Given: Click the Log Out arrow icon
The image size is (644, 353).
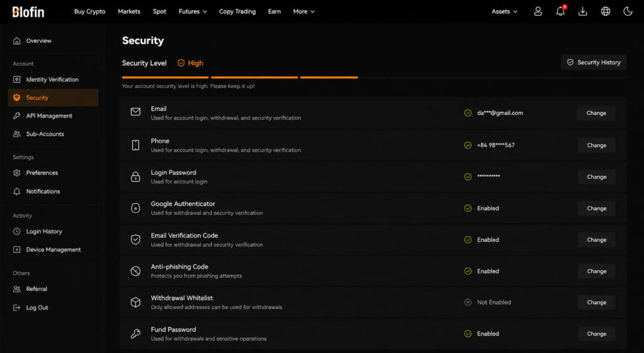Looking at the screenshot, I should point(17,308).
